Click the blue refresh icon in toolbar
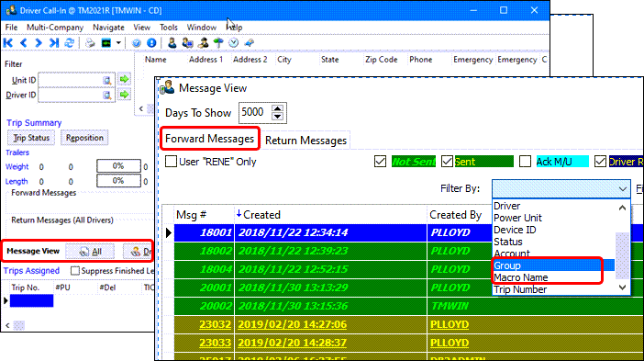The width and height of the screenshot is (644, 361). [x=70, y=43]
